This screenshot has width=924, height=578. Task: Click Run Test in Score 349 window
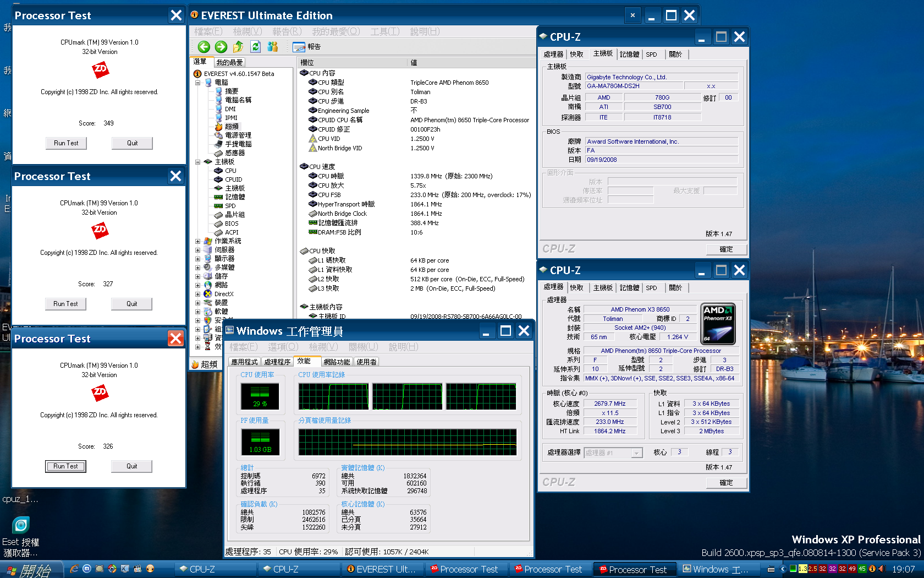66,143
